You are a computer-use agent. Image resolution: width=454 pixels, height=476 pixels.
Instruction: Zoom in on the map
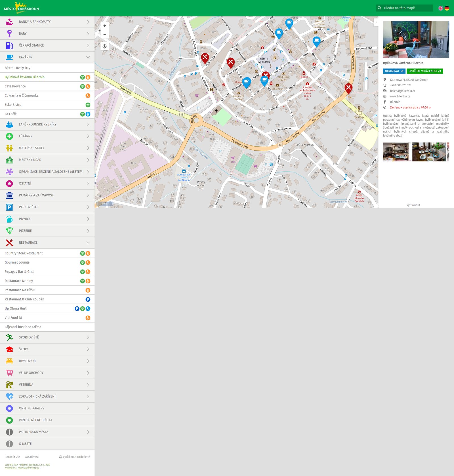(104, 26)
